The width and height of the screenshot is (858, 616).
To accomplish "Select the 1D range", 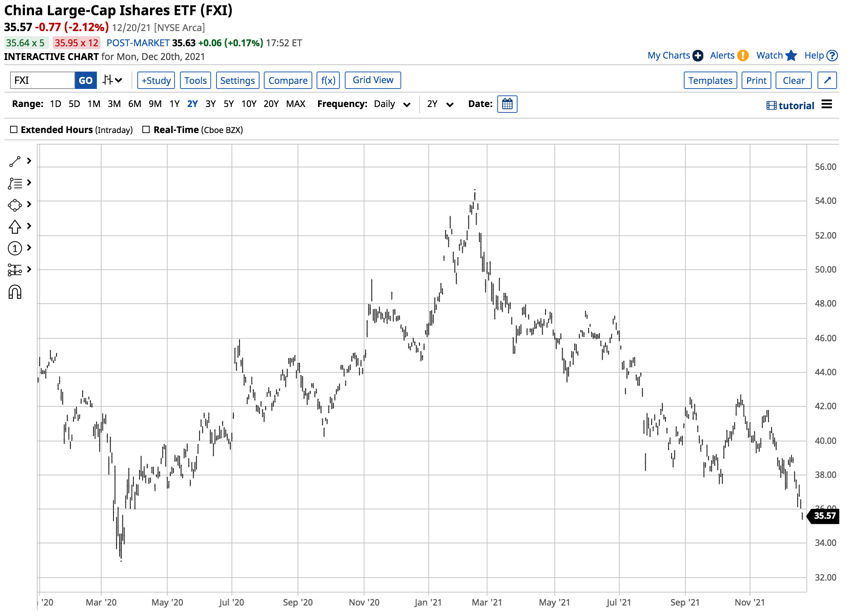I will coord(56,104).
